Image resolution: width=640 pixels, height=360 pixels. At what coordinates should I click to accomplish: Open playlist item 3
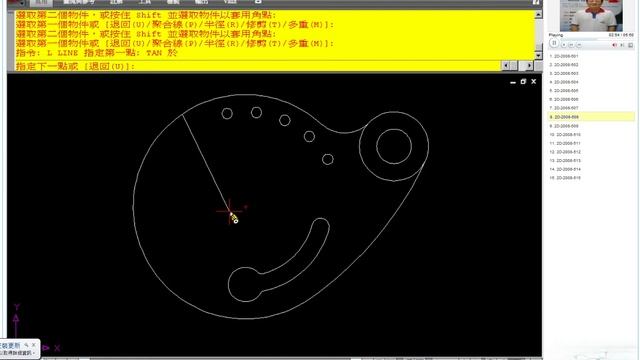(564, 73)
